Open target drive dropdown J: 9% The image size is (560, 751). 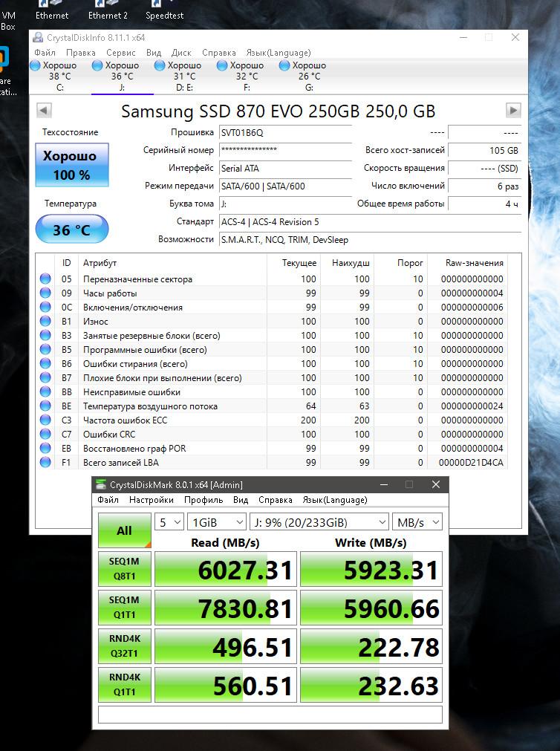[x=319, y=522]
